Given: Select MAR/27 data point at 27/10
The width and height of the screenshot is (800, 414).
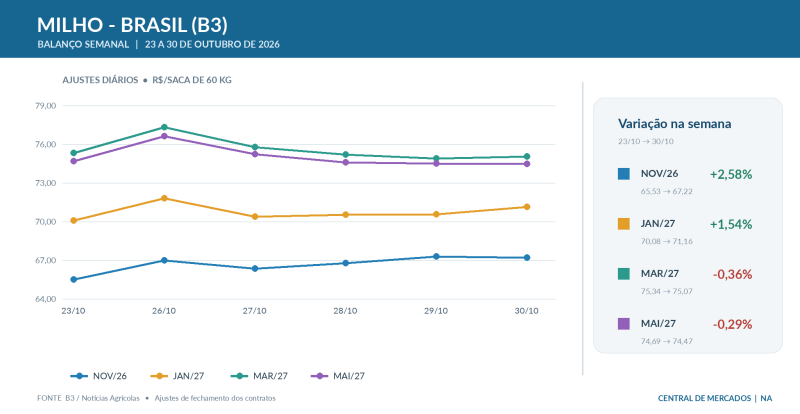Looking at the screenshot, I should pos(255,147).
